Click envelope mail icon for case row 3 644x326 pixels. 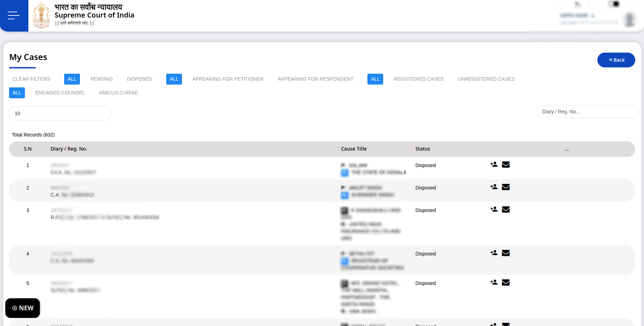click(x=506, y=209)
